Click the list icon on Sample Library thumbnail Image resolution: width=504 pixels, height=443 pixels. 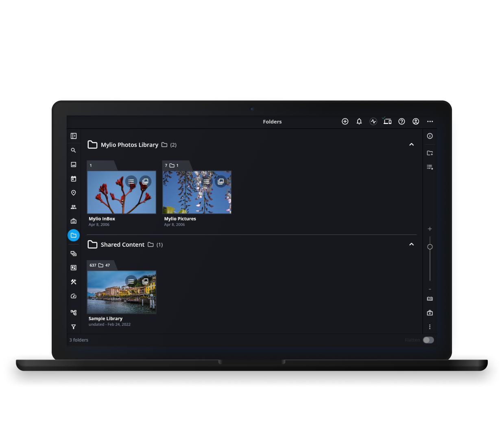click(131, 281)
